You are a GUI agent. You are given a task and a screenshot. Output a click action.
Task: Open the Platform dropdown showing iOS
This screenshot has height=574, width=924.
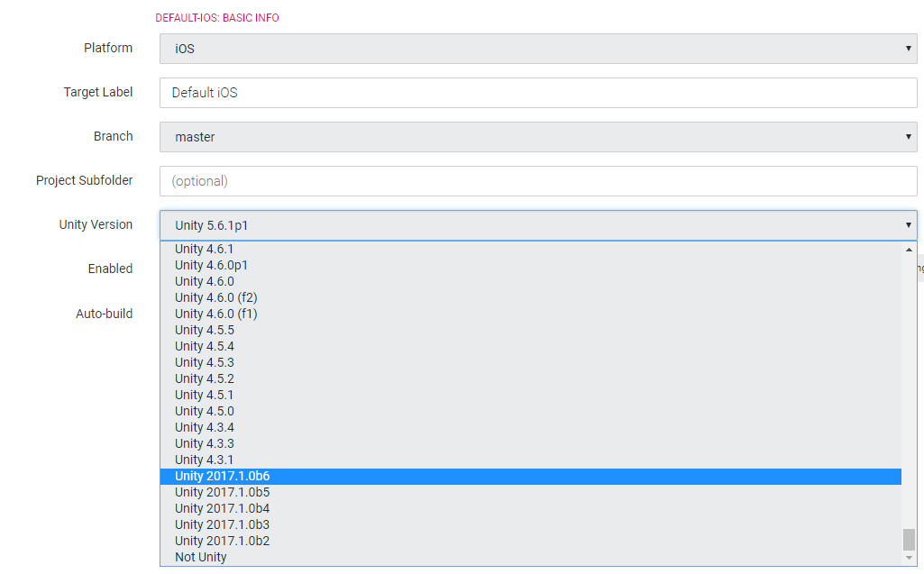coord(538,49)
